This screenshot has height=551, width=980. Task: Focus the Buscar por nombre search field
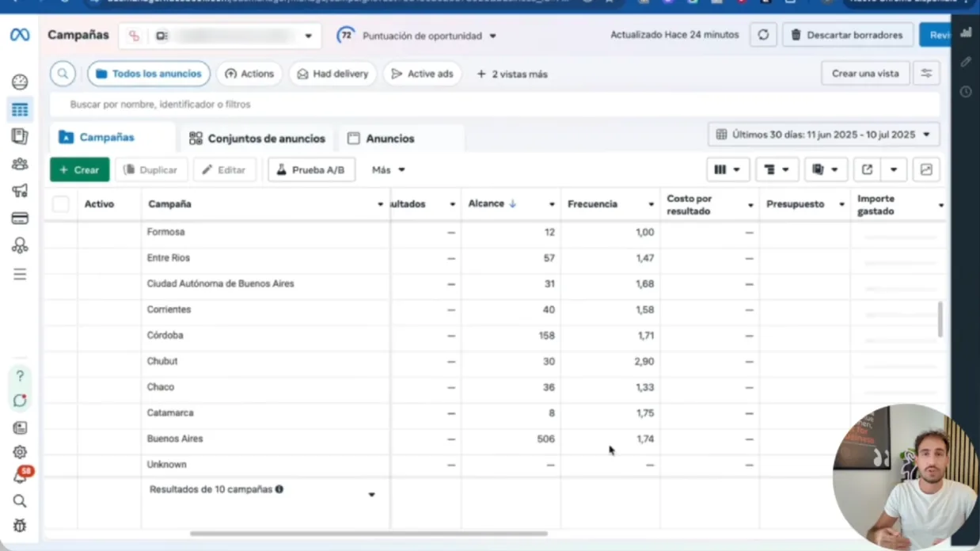pyautogui.click(x=495, y=104)
